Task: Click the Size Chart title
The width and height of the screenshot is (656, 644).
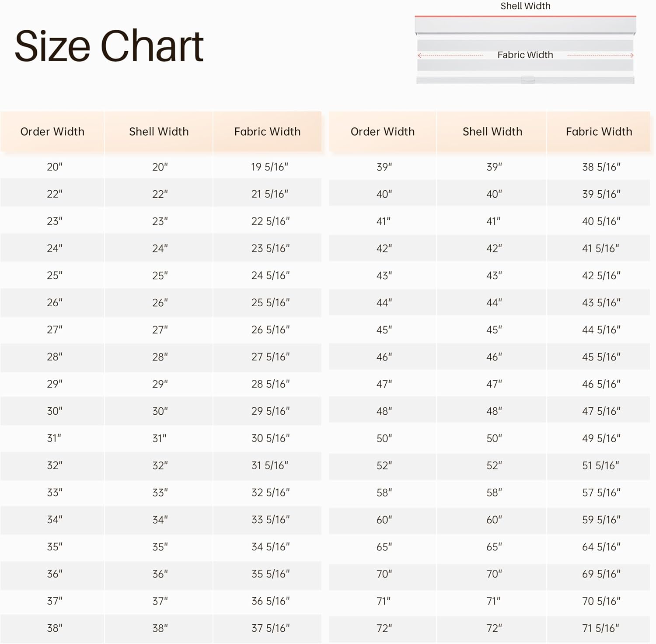Action: tap(109, 46)
